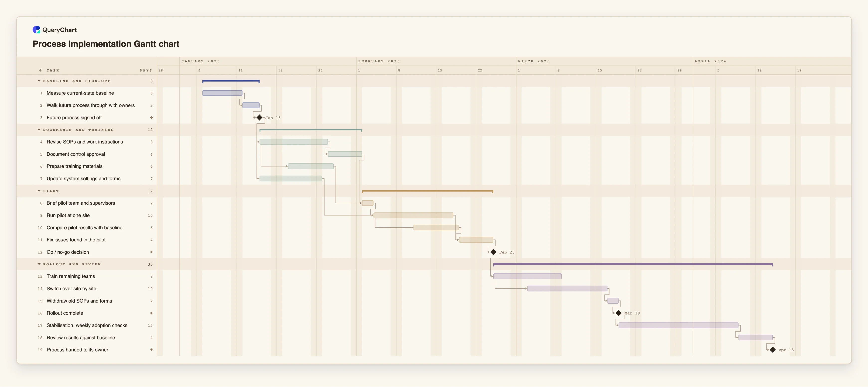The image size is (868, 387).
Task: Click milestone diamond icon in Rollout complete row
Action: tap(151, 313)
